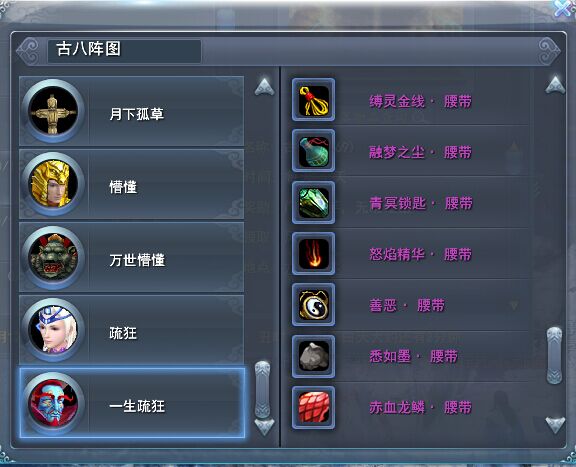
Task: Select the white-haired 疏狂 portrait
Action: (x=53, y=330)
